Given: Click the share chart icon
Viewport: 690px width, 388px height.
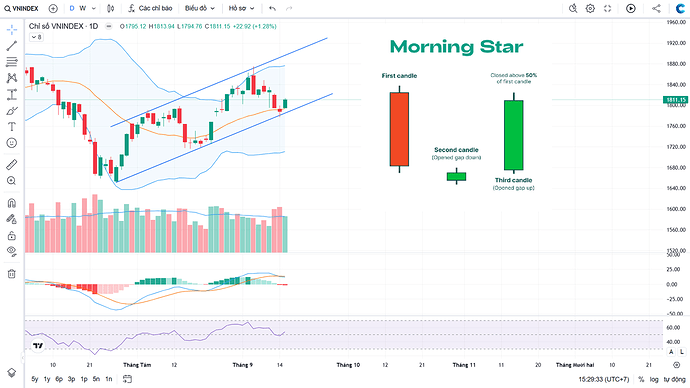Looking at the screenshot, I should [656, 8].
